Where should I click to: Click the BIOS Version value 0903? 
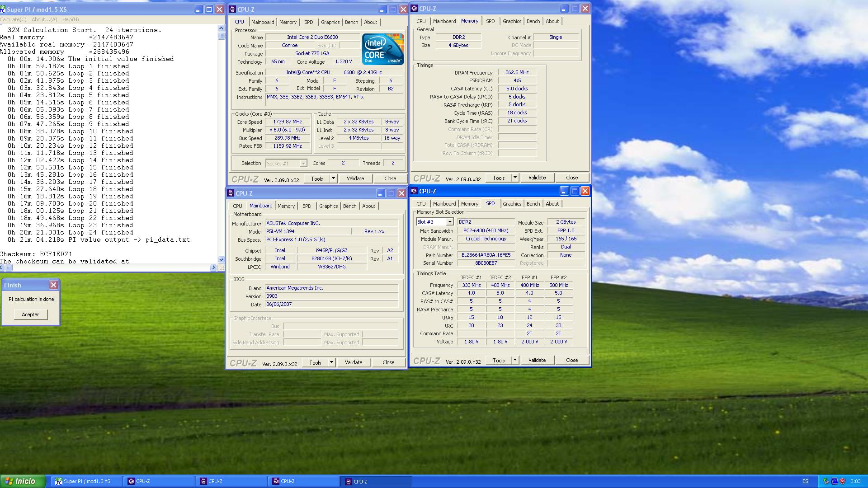[332, 296]
